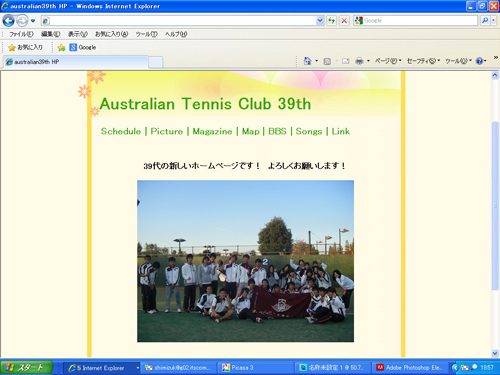The width and height of the screenshot is (500, 375).
Task: Click the Read mail icon
Action: tap(346, 61)
